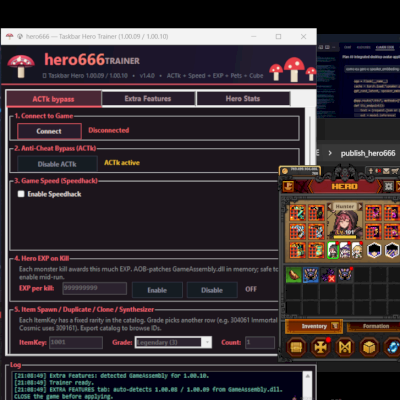Open the cross emblem icon with red dot
400x400 pixels.
tap(320, 347)
